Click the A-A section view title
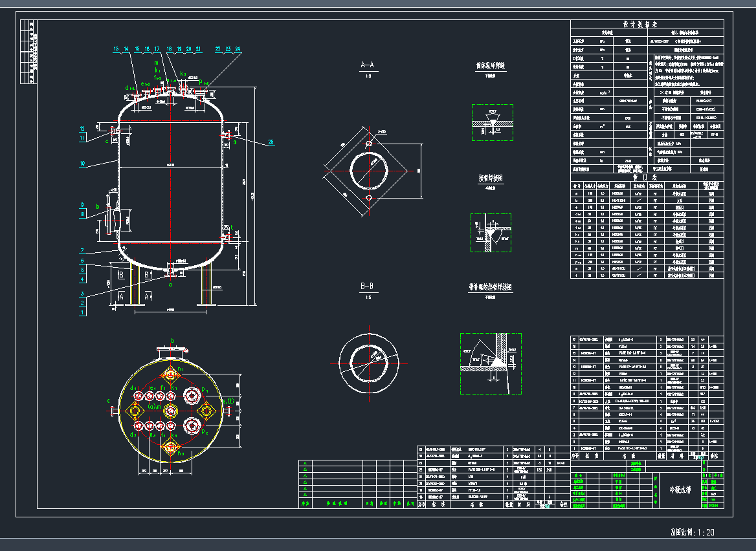 pos(367,65)
